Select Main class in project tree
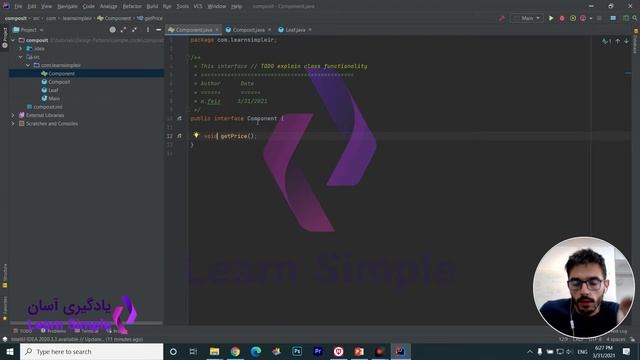The height and width of the screenshot is (360, 640). click(54, 98)
